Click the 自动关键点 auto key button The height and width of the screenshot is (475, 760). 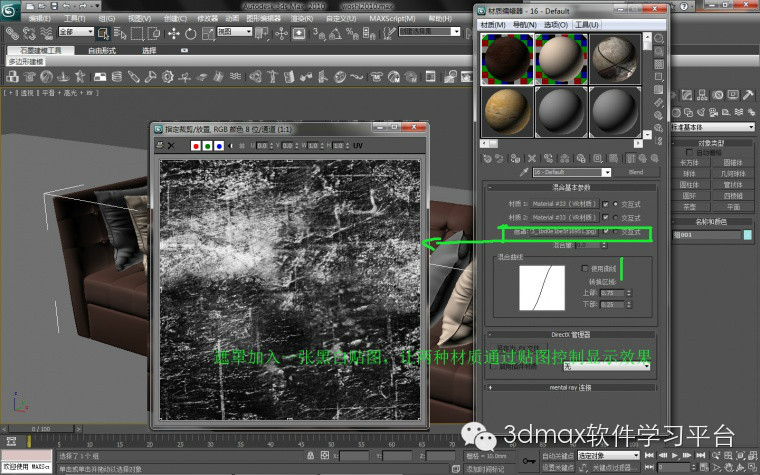[x=558, y=455]
